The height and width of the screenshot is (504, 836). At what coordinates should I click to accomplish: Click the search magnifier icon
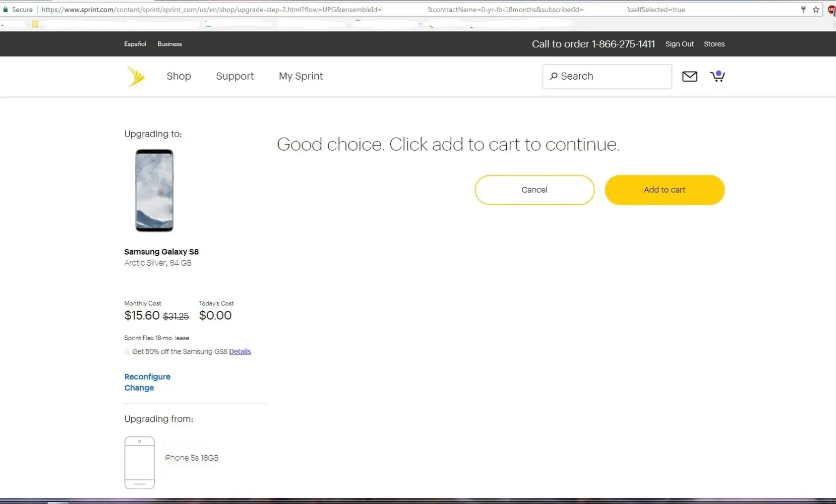tap(554, 76)
